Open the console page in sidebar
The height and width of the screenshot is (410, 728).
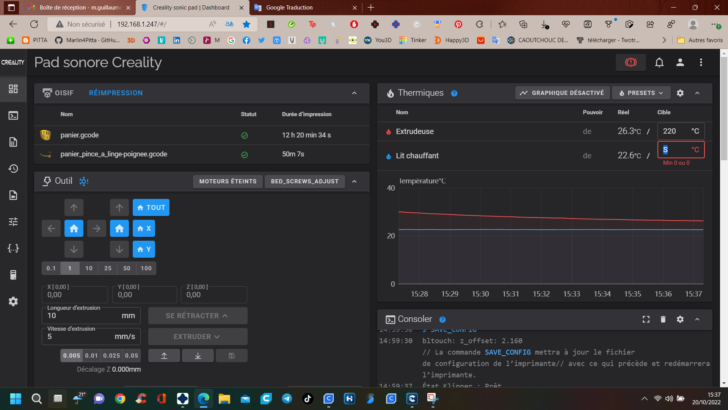point(13,115)
